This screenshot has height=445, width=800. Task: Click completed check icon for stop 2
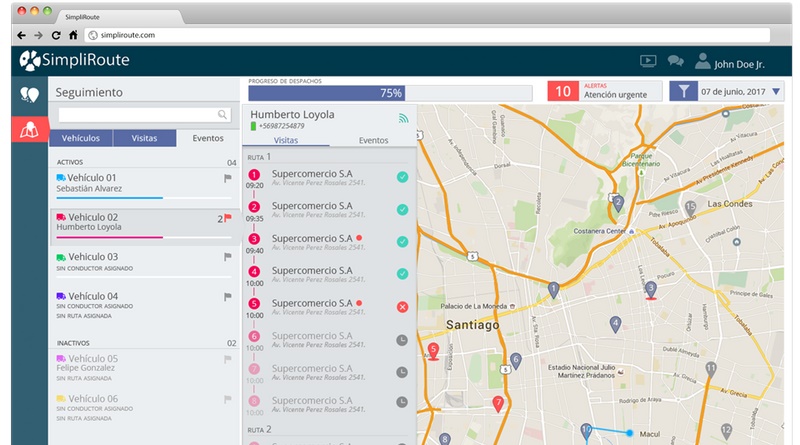[x=403, y=210]
